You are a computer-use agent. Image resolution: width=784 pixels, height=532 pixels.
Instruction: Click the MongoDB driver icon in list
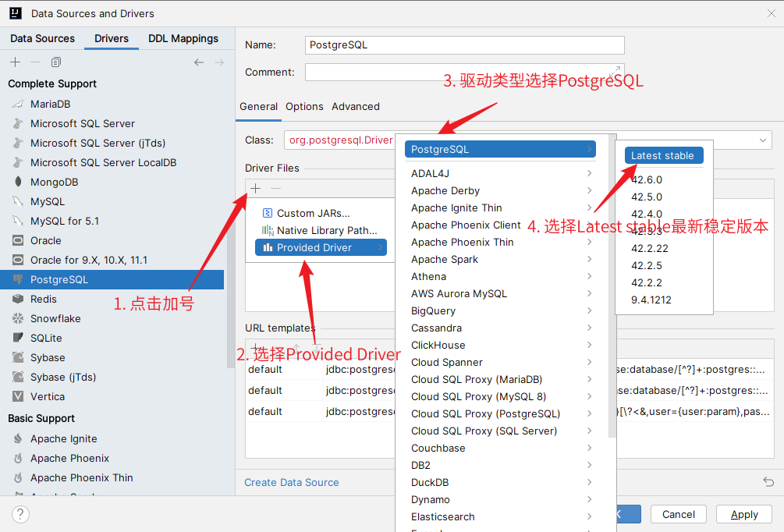[x=17, y=182]
